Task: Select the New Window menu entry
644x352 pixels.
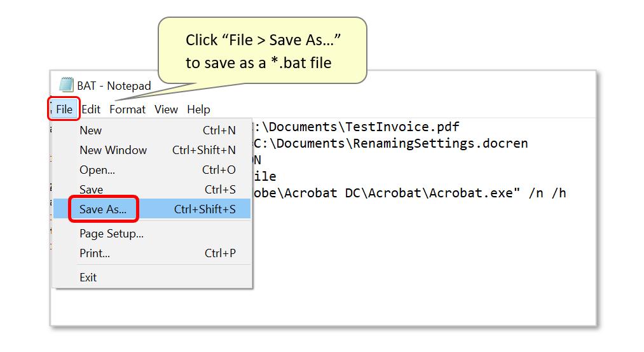Action: pyautogui.click(x=113, y=150)
